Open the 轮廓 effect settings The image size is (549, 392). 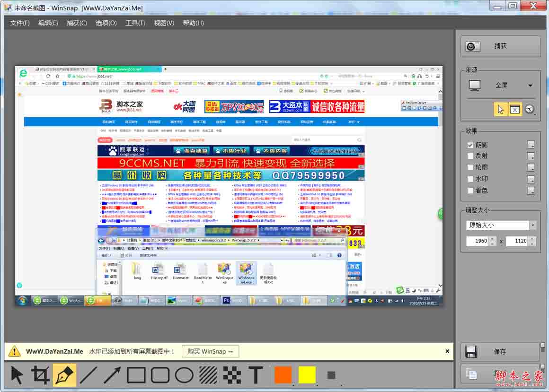pos(531,167)
